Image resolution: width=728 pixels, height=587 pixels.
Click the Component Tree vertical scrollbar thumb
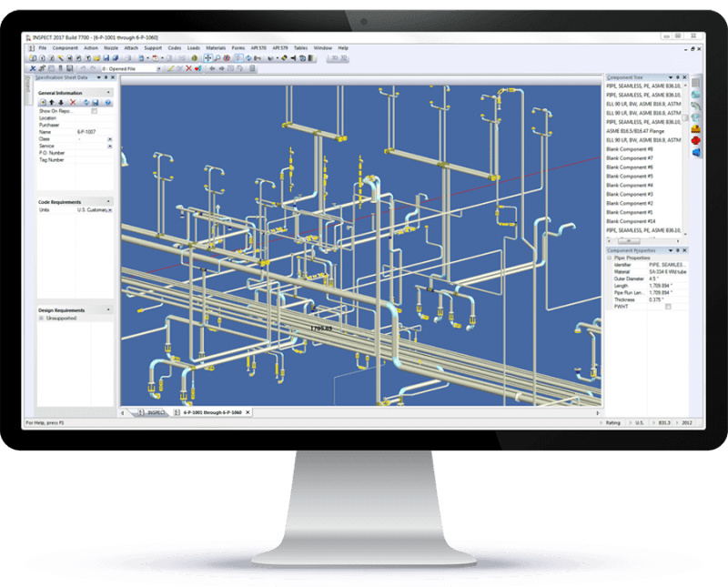(x=685, y=119)
